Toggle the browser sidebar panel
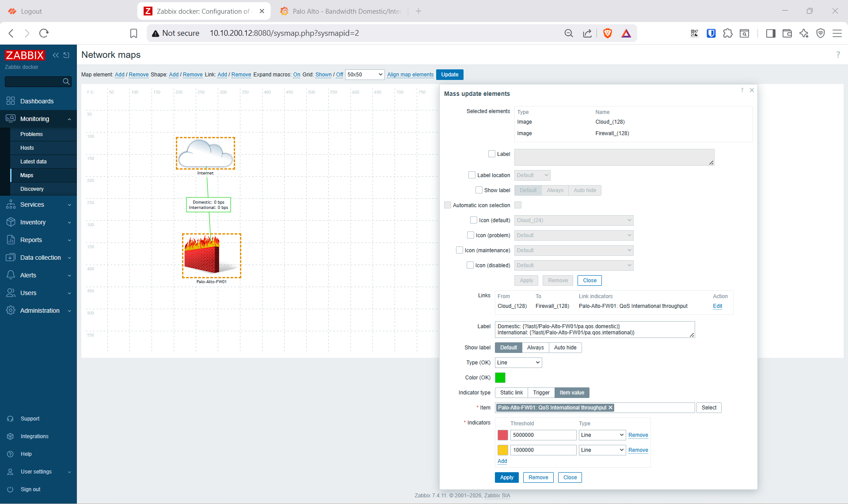Screen dimensions: 848x504 (x=771, y=33)
